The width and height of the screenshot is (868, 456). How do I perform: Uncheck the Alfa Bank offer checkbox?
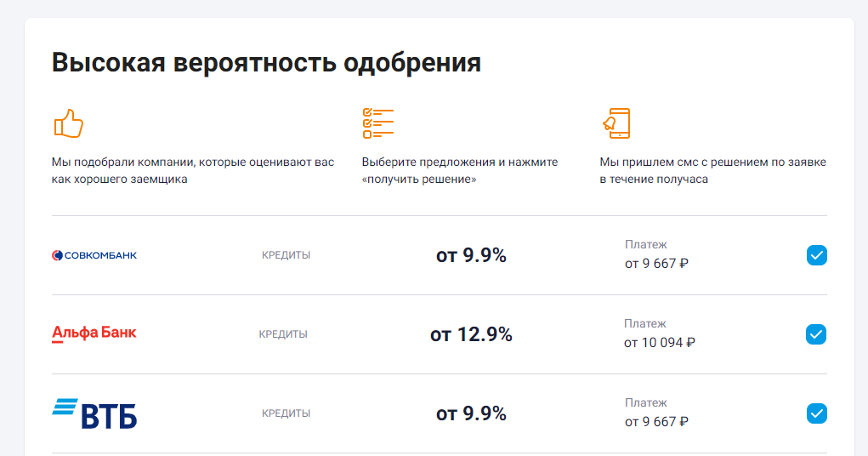[x=816, y=334]
